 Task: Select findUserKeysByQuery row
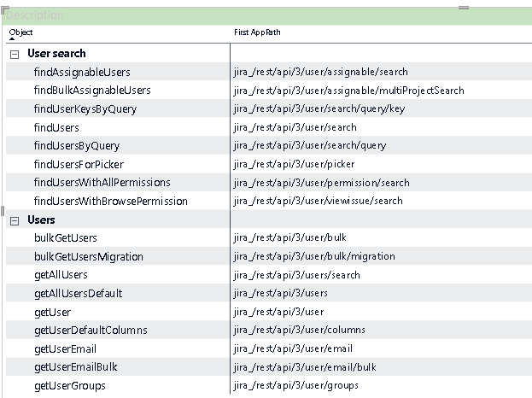[269, 108]
